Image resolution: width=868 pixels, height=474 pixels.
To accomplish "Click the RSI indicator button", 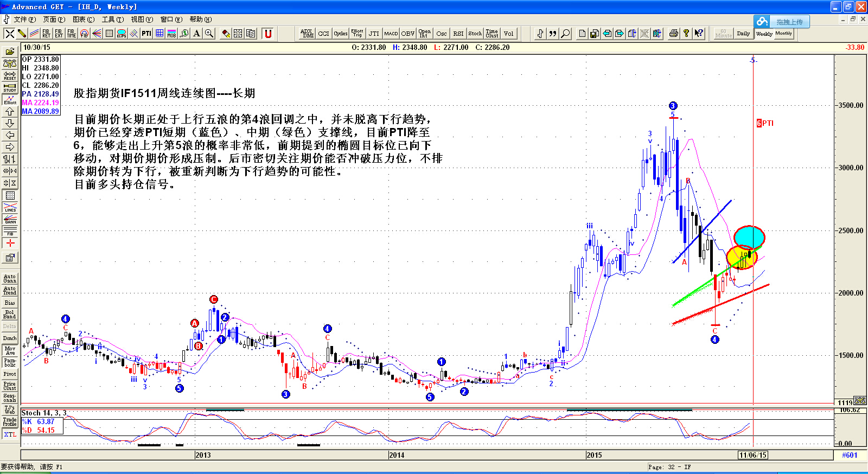I will tap(458, 34).
